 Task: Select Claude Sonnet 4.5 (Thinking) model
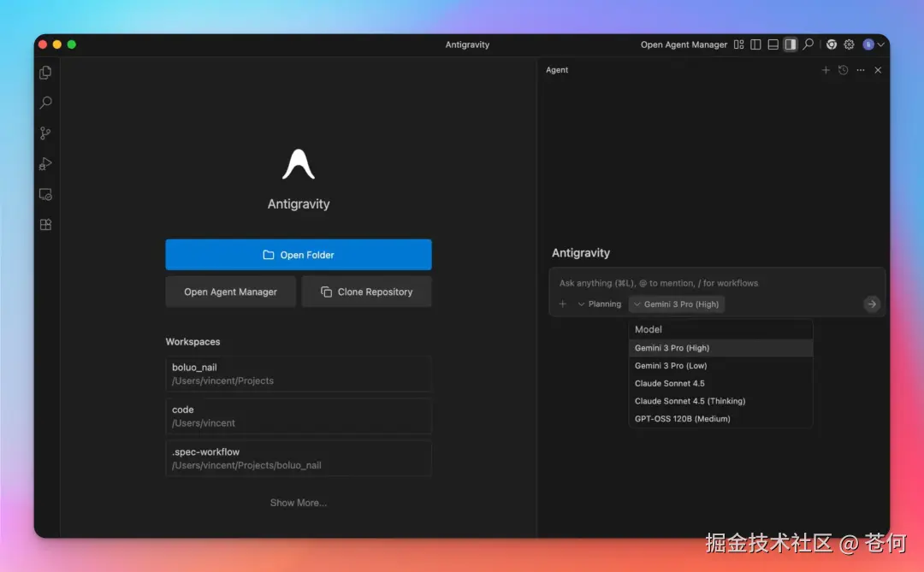point(720,401)
